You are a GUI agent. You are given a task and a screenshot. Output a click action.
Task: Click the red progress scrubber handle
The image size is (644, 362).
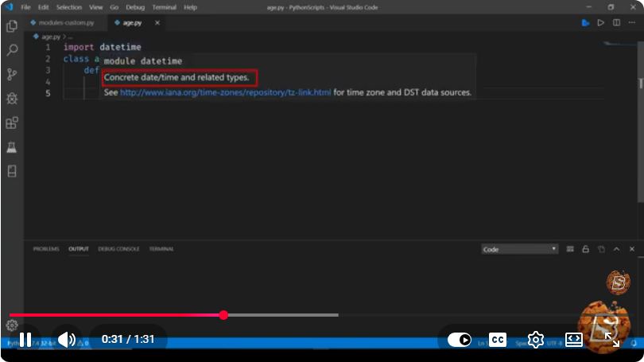(x=223, y=315)
